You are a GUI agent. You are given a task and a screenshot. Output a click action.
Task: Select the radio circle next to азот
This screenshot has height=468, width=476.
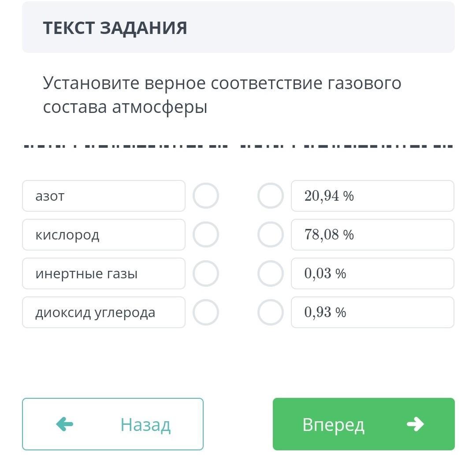tap(206, 196)
